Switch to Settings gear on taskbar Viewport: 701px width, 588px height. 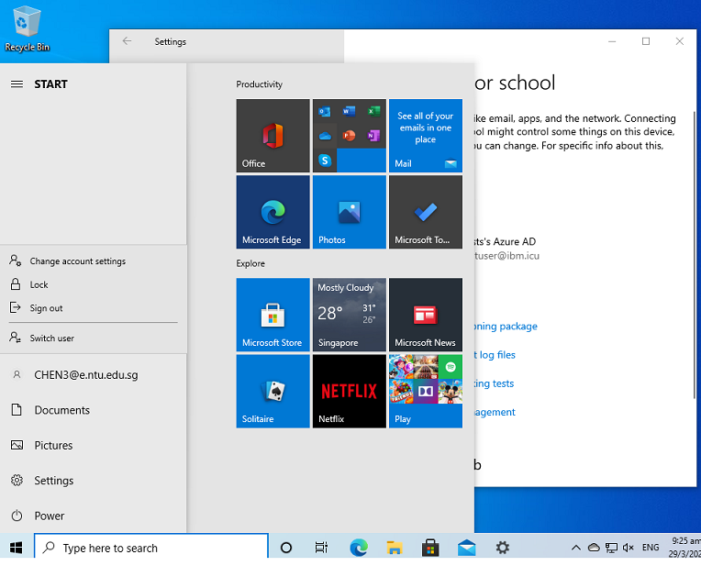point(503,548)
